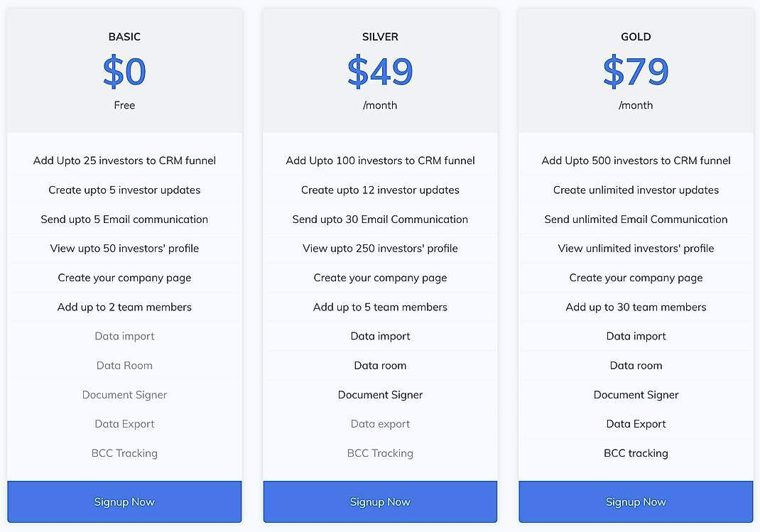Click the greyed-out Data export in Silver

click(x=380, y=423)
